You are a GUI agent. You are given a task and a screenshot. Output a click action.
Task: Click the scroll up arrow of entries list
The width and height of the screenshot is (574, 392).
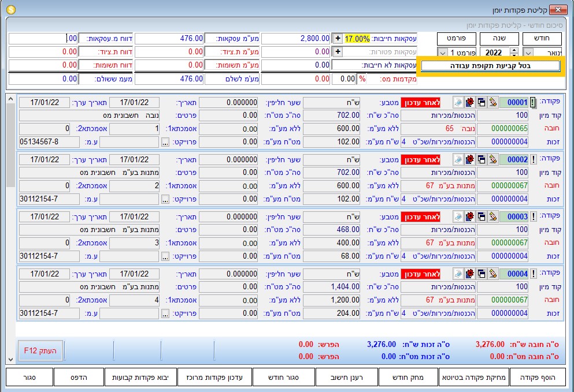pyautogui.click(x=10, y=99)
